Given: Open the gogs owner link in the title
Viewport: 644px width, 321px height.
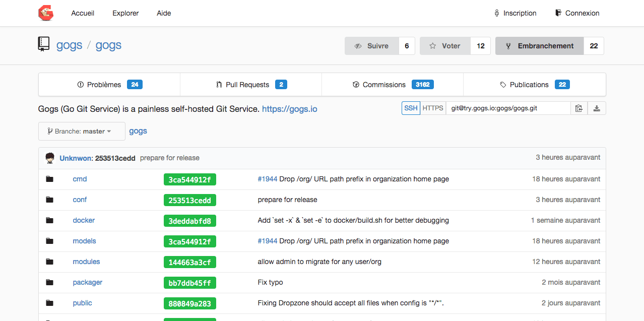Looking at the screenshot, I should 69,45.
